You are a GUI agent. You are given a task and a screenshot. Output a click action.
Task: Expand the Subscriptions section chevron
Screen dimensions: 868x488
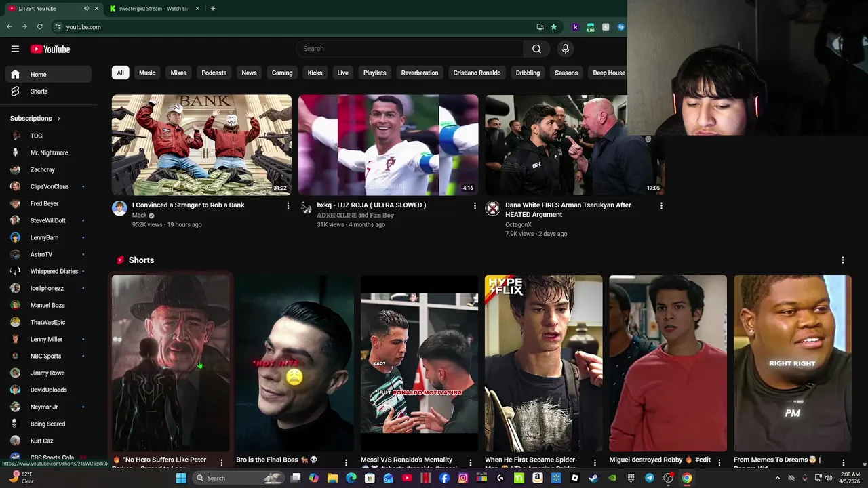click(x=58, y=119)
